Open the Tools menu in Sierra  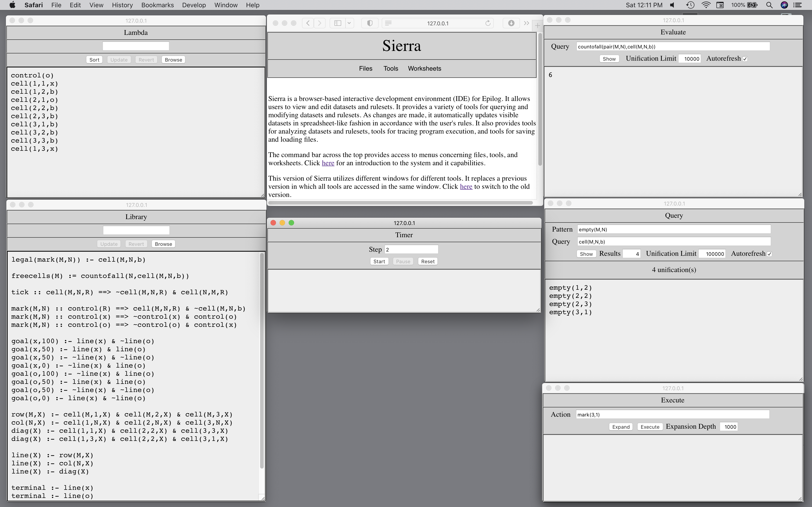(x=391, y=68)
